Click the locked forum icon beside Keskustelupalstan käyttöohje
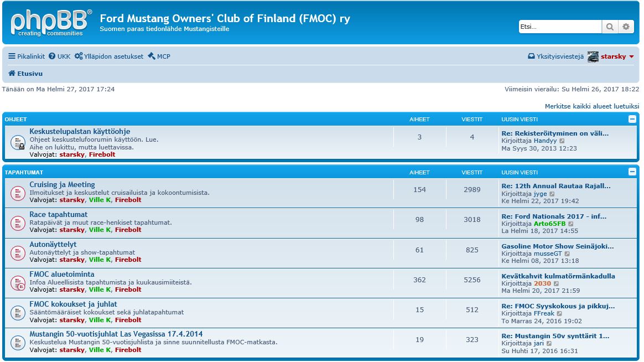 coord(18,143)
